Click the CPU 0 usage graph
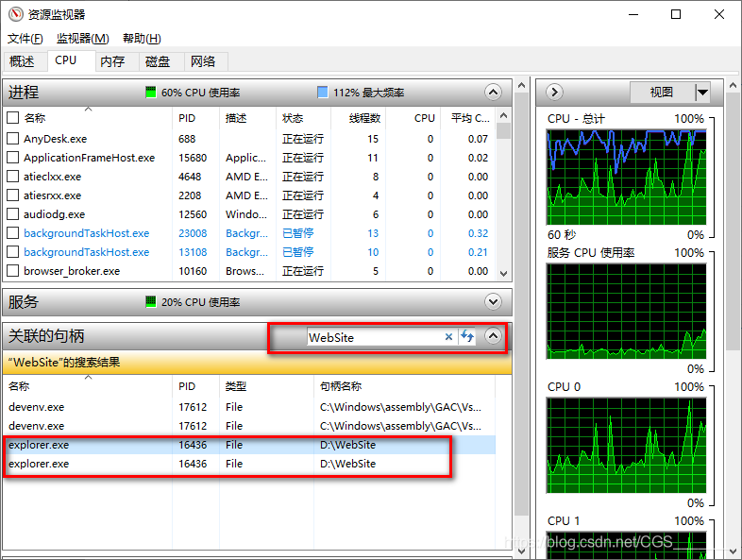742x560 pixels. coord(626,445)
